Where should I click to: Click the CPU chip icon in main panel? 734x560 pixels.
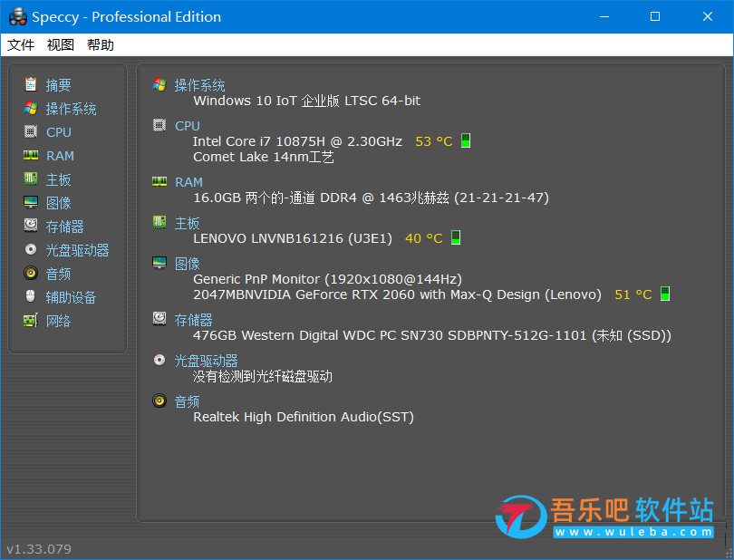[x=159, y=125]
